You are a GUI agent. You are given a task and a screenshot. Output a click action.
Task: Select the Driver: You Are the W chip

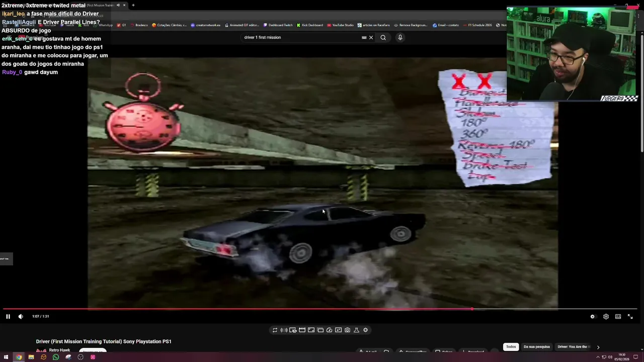pos(573,346)
